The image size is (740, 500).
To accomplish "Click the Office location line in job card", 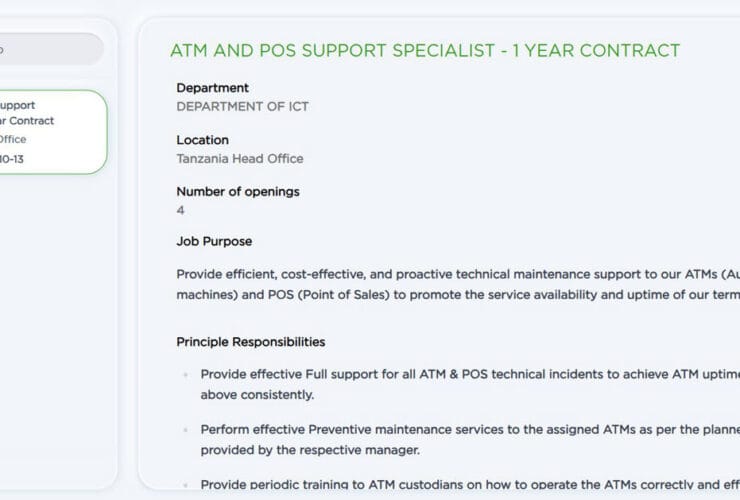I will click(x=14, y=140).
